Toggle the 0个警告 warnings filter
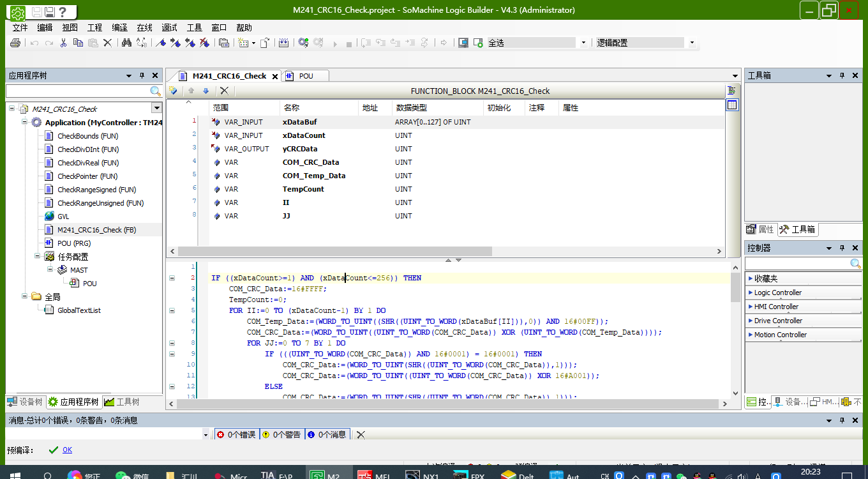The width and height of the screenshot is (868, 479). coord(281,434)
